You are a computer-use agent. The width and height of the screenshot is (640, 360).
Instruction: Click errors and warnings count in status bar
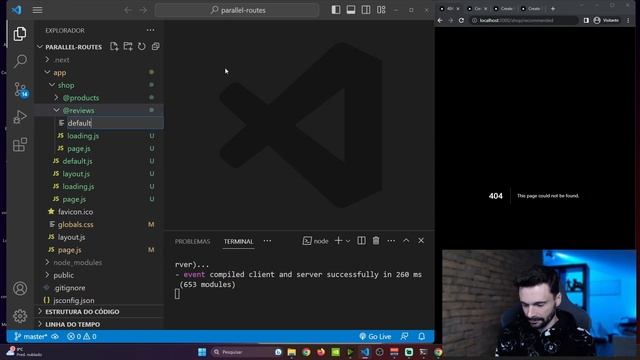82,336
